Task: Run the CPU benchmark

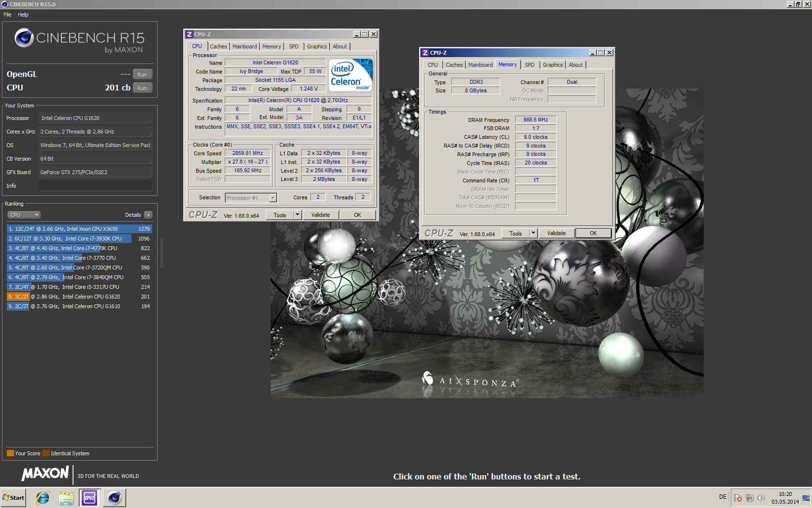Action: [142, 88]
